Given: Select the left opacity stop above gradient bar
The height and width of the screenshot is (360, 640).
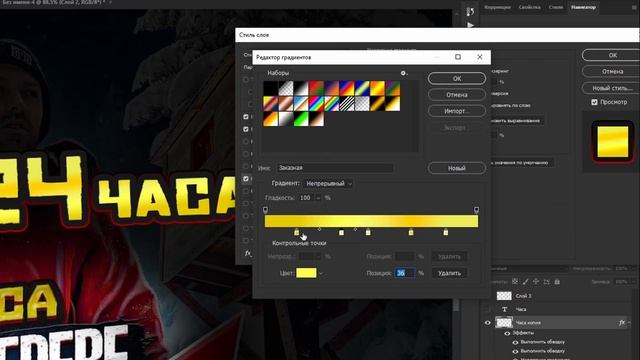Looking at the screenshot, I should 266,210.
